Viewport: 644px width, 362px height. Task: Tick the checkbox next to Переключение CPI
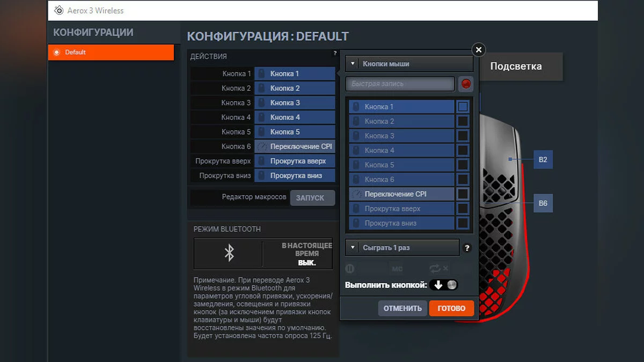click(x=463, y=194)
